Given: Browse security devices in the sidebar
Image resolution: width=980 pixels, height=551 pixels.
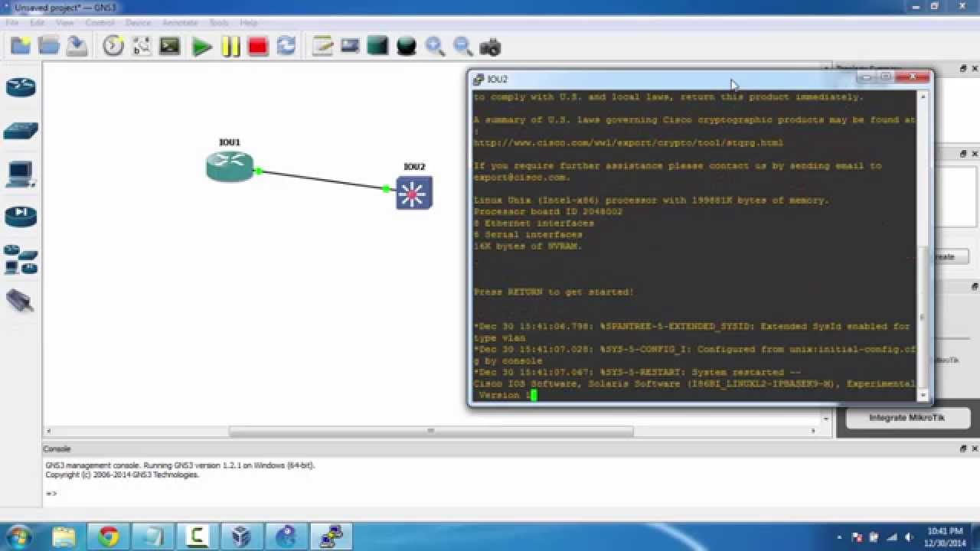Looking at the screenshot, I should tap(21, 217).
